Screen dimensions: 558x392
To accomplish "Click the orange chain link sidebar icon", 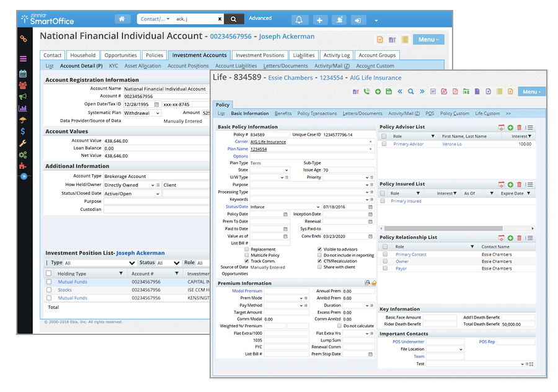I will pyautogui.click(x=23, y=38).
